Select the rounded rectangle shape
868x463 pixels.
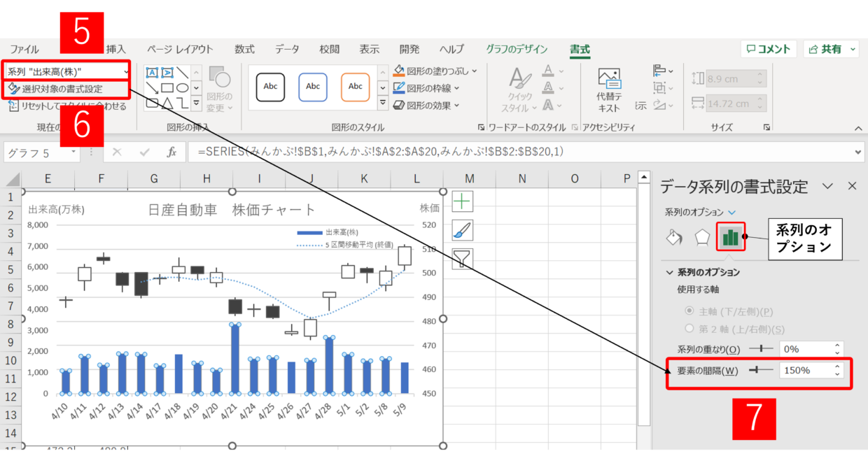coord(152,104)
